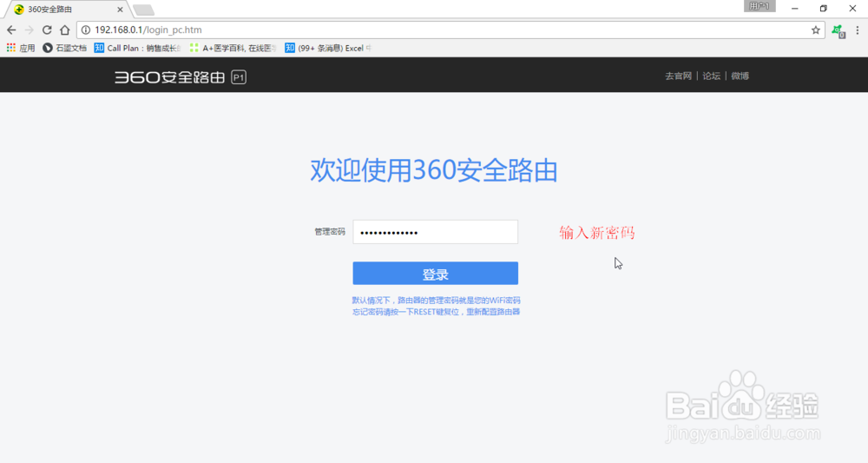Click the browser back arrow
Screen dimensions: 868x463
11,30
